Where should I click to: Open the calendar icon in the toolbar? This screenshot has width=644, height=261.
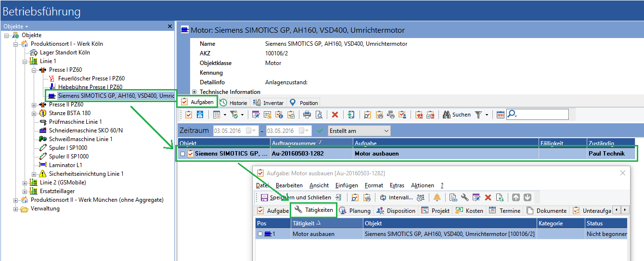coord(500,115)
